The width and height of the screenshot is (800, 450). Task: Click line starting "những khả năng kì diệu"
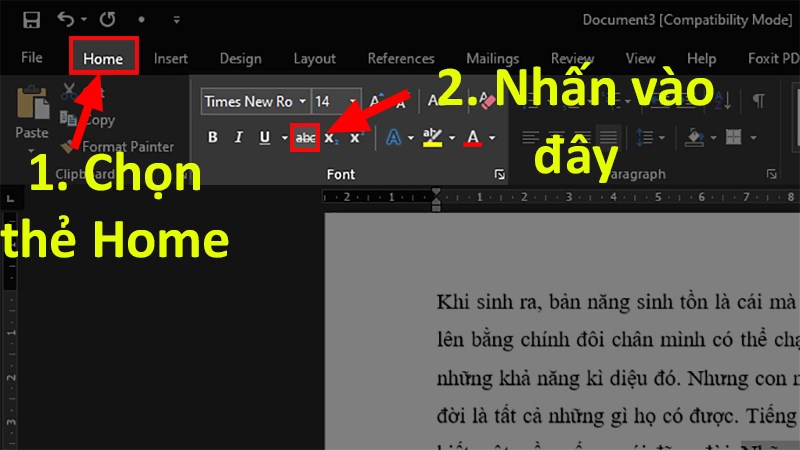pyautogui.click(x=618, y=379)
